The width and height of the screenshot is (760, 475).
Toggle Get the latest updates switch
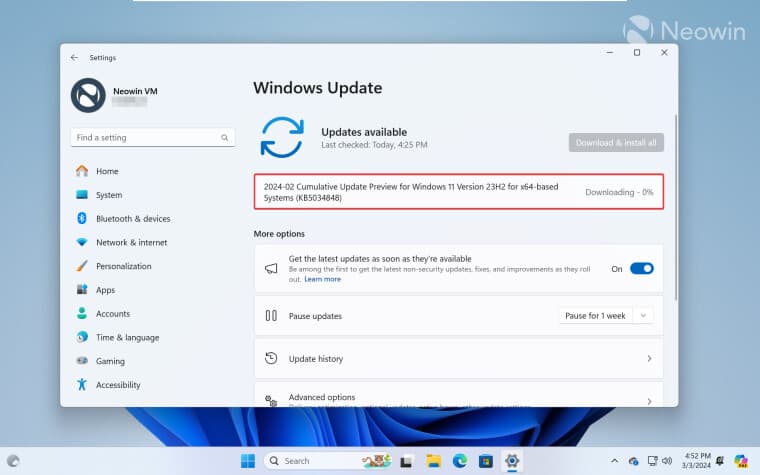[642, 269]
